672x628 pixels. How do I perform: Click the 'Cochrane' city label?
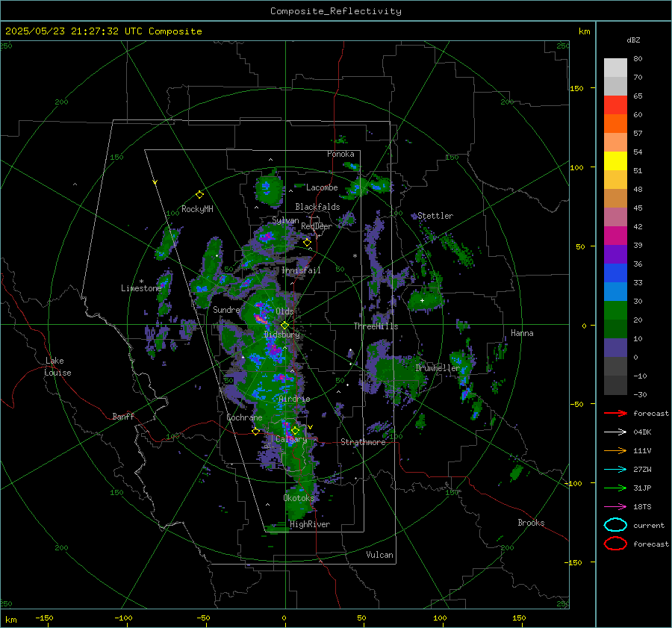point(244,417)
